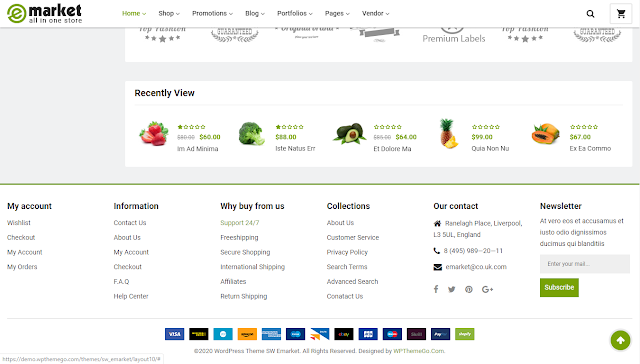Click into the newsletter email field
Image resolution: width=640 pixels, height=364 pixels.
(x=584, y=264)
